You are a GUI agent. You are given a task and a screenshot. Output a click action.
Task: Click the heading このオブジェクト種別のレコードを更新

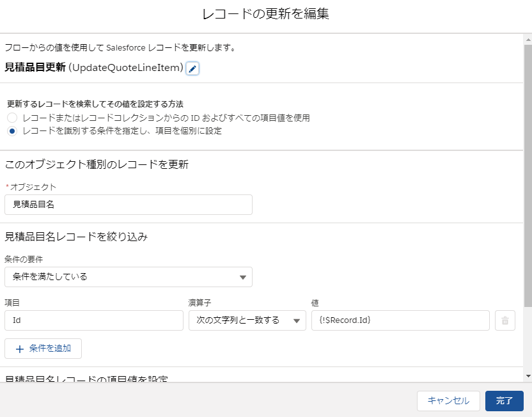pos(97,164)
